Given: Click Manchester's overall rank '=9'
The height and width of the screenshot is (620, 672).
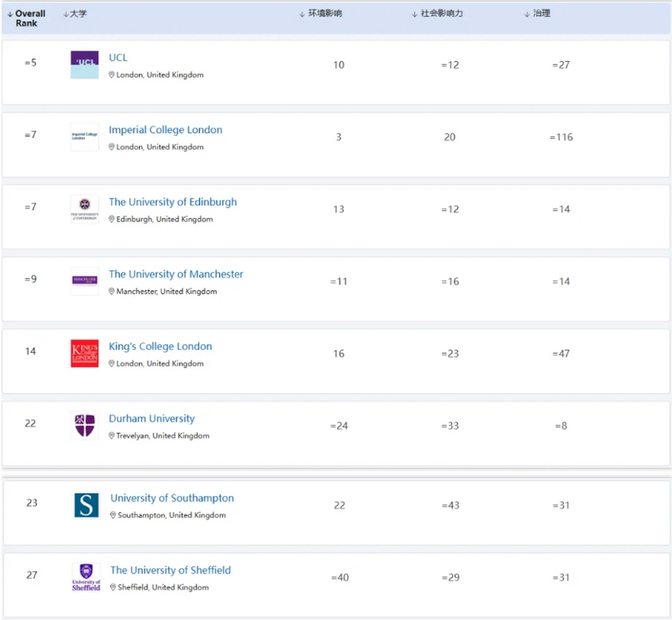Looking at the screenshot, I should pos(30,279).
